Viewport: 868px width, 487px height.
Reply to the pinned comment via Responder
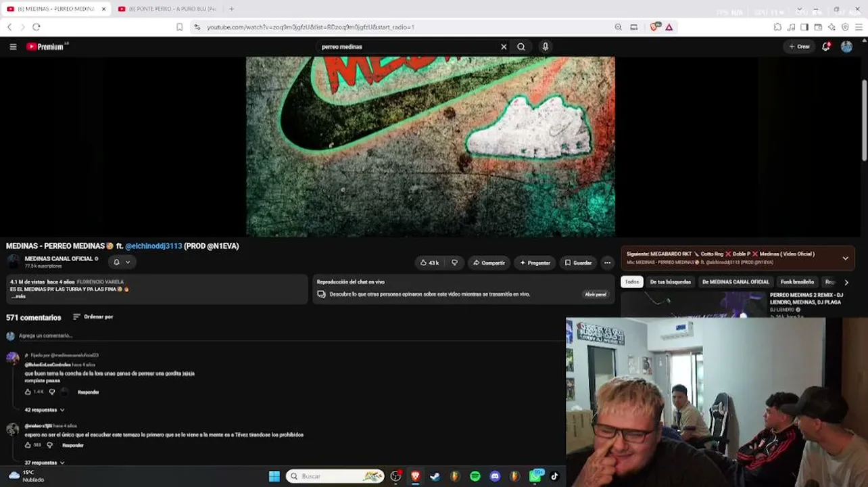click(88, 392)
